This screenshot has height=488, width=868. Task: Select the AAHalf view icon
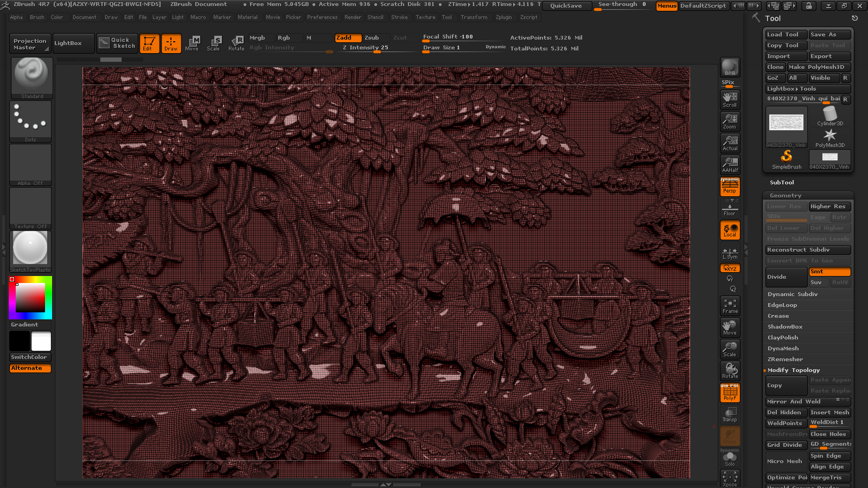730,163
